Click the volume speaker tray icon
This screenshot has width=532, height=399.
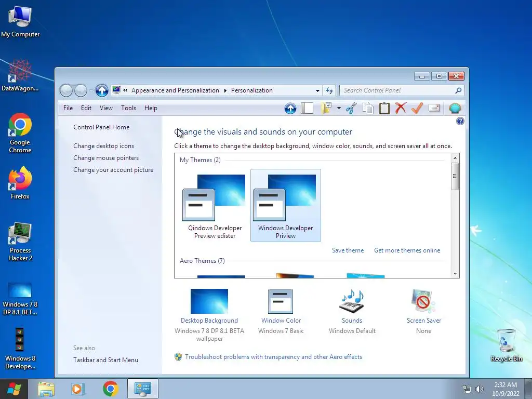pyautogui.click(x=479, y=389)
